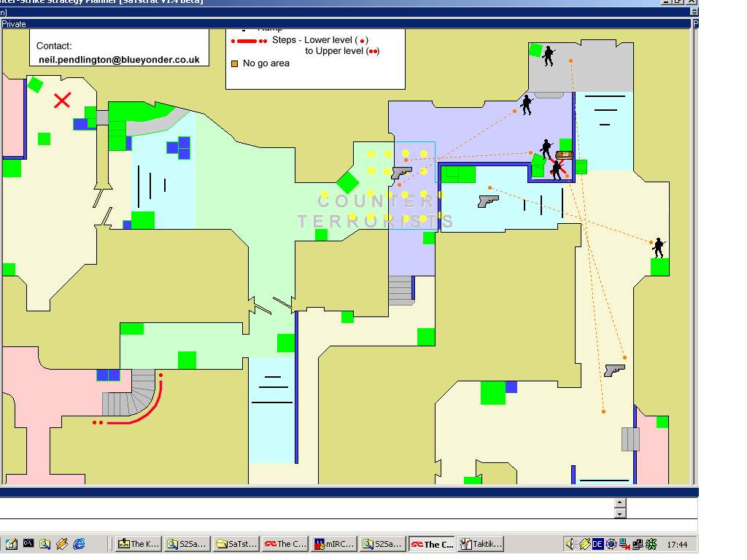Open the 'The K...' taskbar button
The image size is (747, 560).
(x=139, y=544)
